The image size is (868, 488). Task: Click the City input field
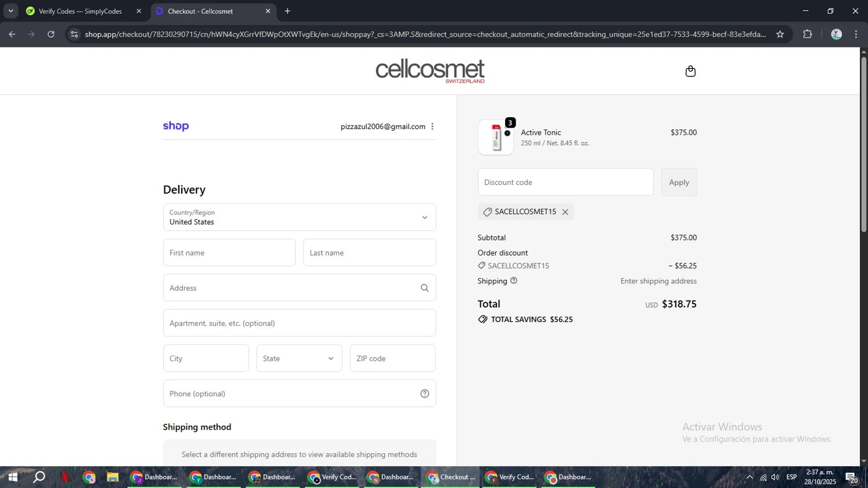pyautogui.click(x=206, y=358)
